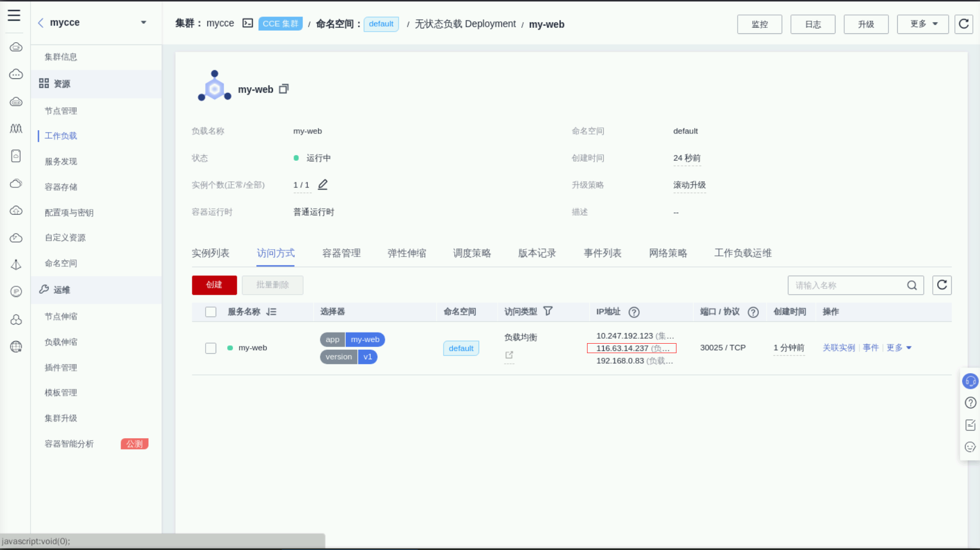
Task: Sort by service name
Action: pyautogui.click(x=271, y=312)
